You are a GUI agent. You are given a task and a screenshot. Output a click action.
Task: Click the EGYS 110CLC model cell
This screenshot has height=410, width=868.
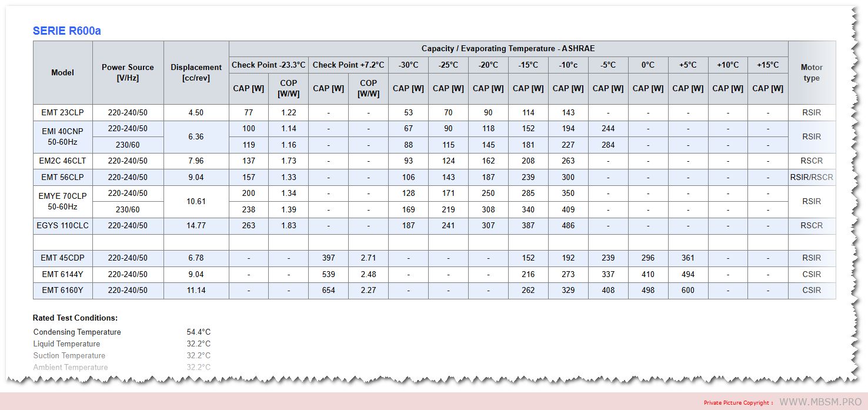62,225
